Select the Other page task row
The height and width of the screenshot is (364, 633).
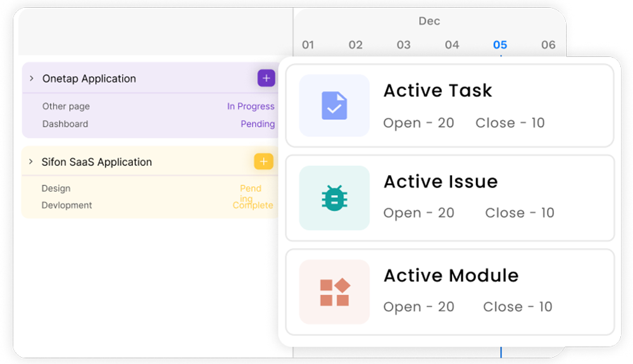66,106
